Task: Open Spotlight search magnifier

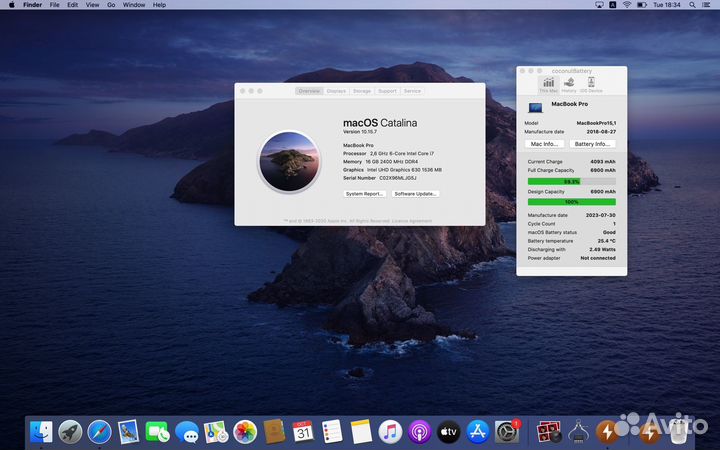Action: coord(692,5)
